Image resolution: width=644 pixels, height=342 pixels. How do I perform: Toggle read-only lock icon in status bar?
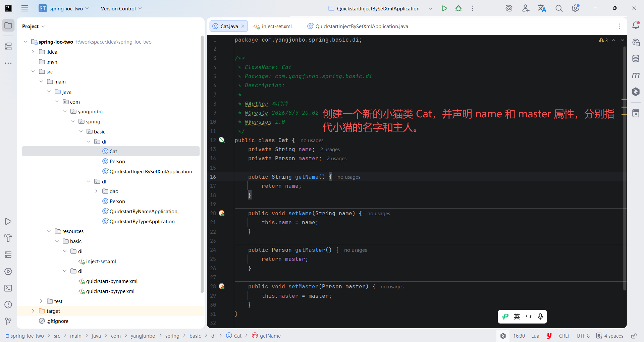point(634,336)
